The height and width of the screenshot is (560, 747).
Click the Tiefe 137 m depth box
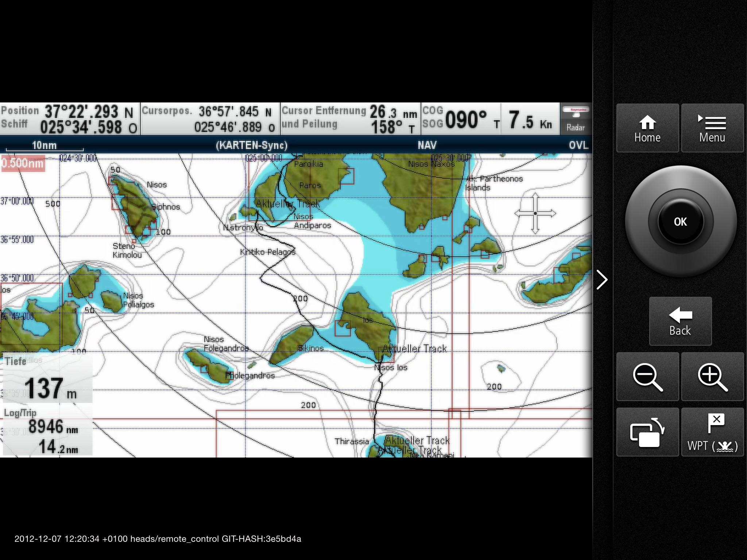tap(47, 378)
